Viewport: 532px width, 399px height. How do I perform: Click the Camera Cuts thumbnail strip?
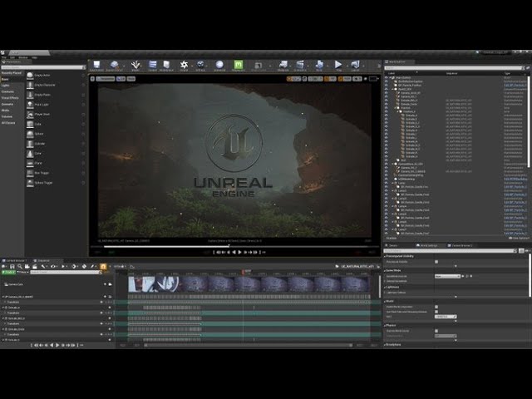pos(249,284)
